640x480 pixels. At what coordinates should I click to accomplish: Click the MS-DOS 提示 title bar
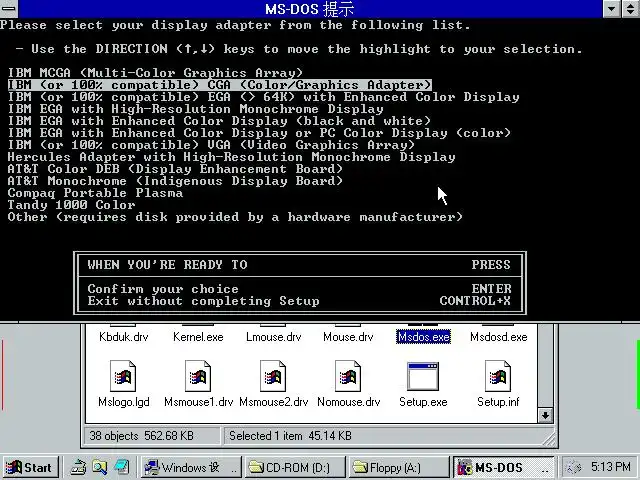(310, 9)
